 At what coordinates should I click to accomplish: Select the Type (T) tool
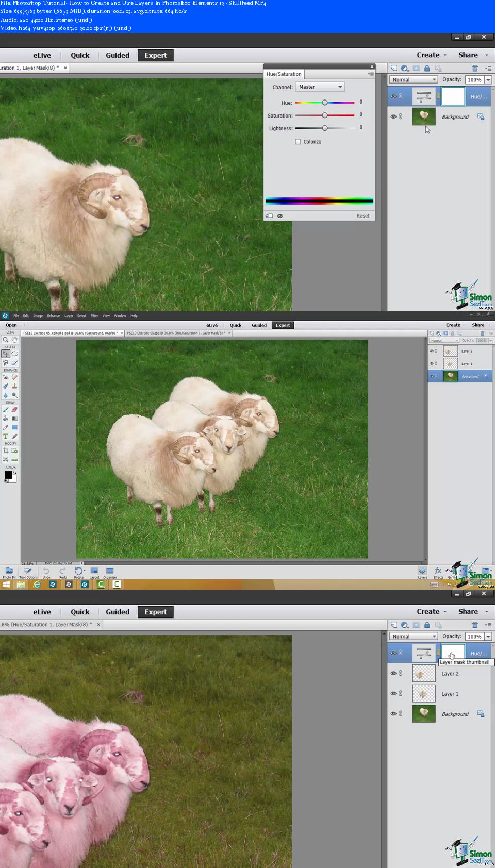pyautogui.click(x=6, y=437)
